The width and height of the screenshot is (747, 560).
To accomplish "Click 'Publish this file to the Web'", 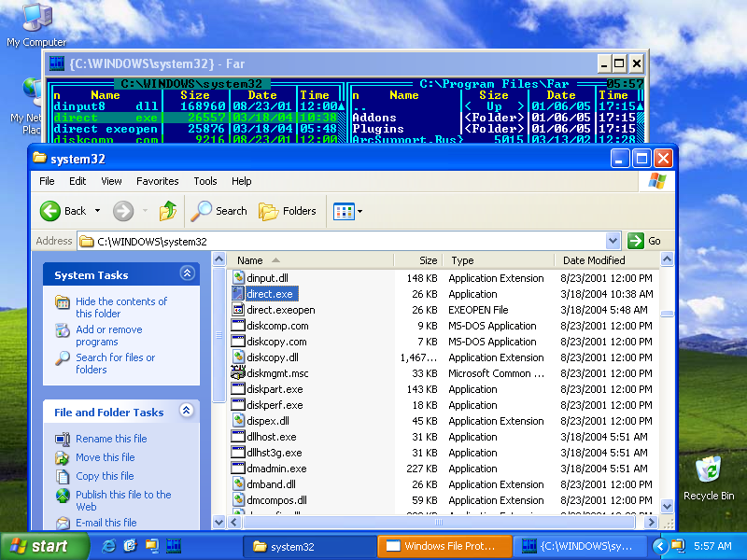I will (x=123, y=500).
